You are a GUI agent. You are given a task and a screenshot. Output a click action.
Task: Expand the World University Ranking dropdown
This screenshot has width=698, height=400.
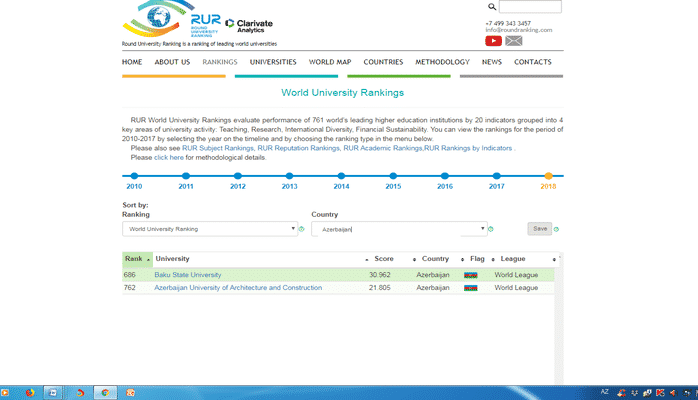pyautogui.click(x=209, y=229)
